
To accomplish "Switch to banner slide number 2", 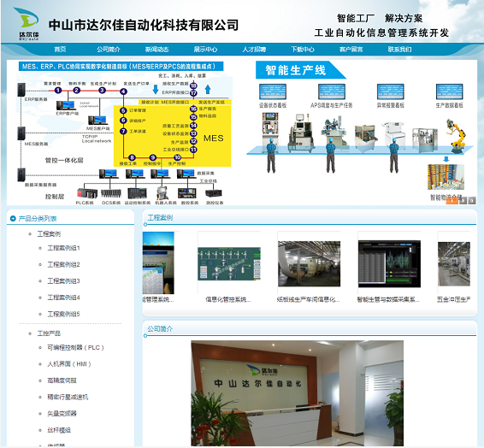I will pos(463,201).
